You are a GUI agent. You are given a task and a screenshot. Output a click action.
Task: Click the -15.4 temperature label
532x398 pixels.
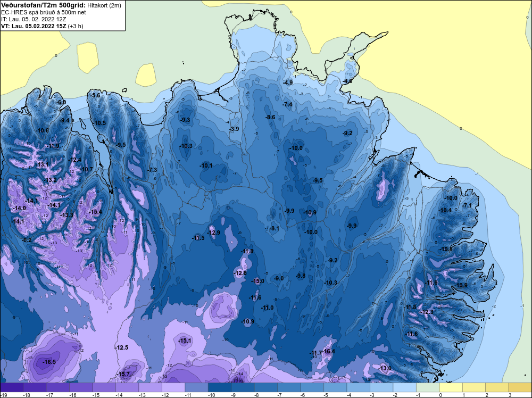tap(95, 212)
